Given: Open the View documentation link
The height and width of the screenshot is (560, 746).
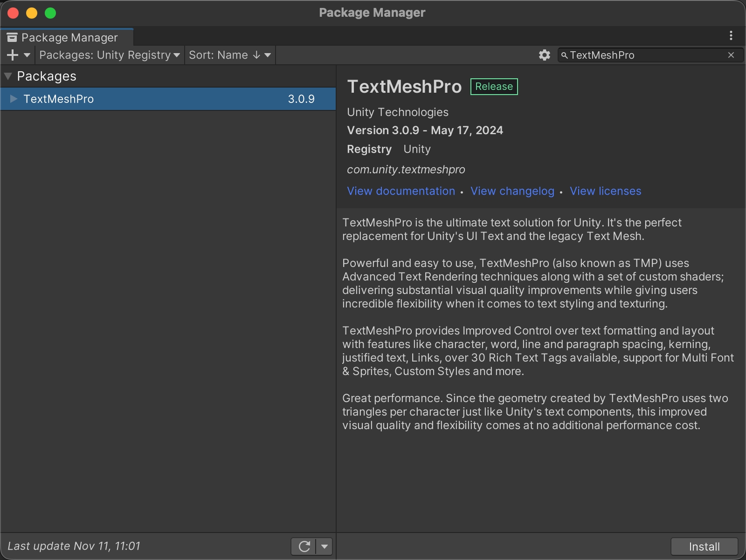Looking at the screenshot, I should pos(401,191).
